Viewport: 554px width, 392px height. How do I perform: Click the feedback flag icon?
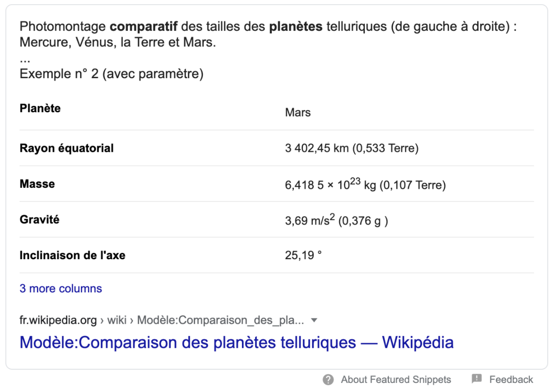coord(477,379)
